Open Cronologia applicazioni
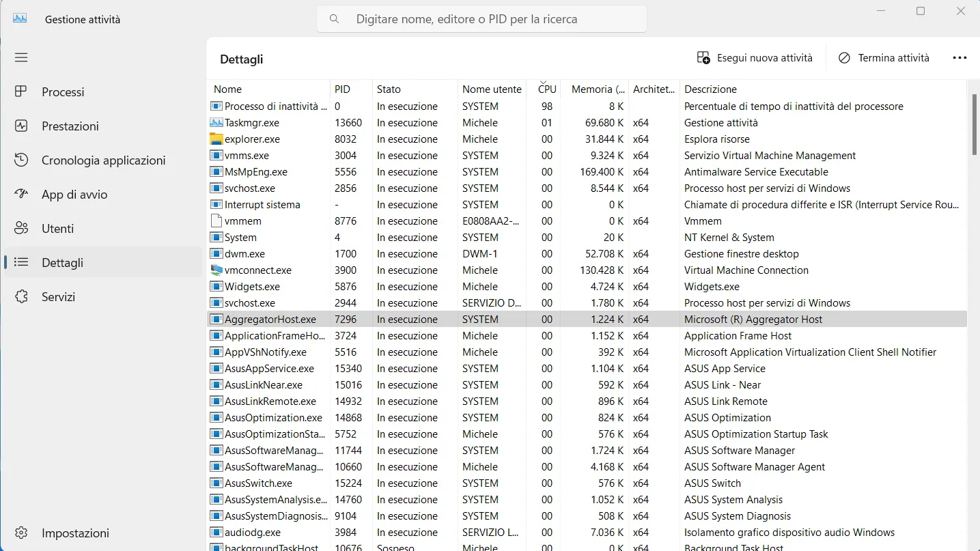980x551 pixels. coord(103,160)
